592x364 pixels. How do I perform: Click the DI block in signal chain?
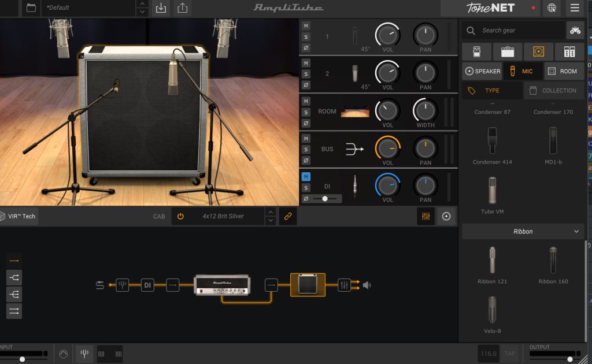point(147,285)
